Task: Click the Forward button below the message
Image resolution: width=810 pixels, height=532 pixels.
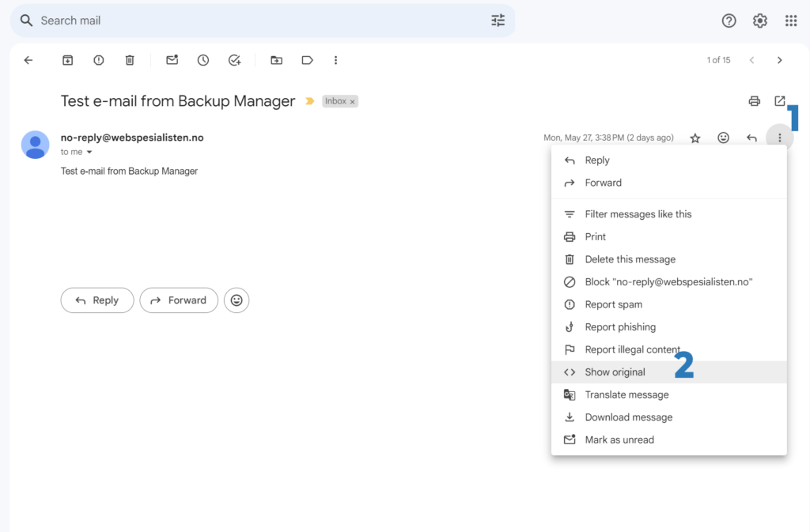Action: click(179, 300)
